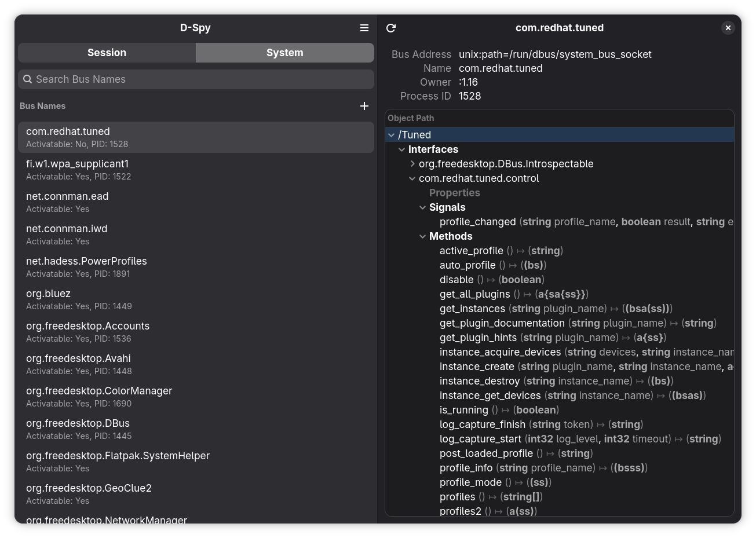Collapse the Interfaces node

pos(401,149)
